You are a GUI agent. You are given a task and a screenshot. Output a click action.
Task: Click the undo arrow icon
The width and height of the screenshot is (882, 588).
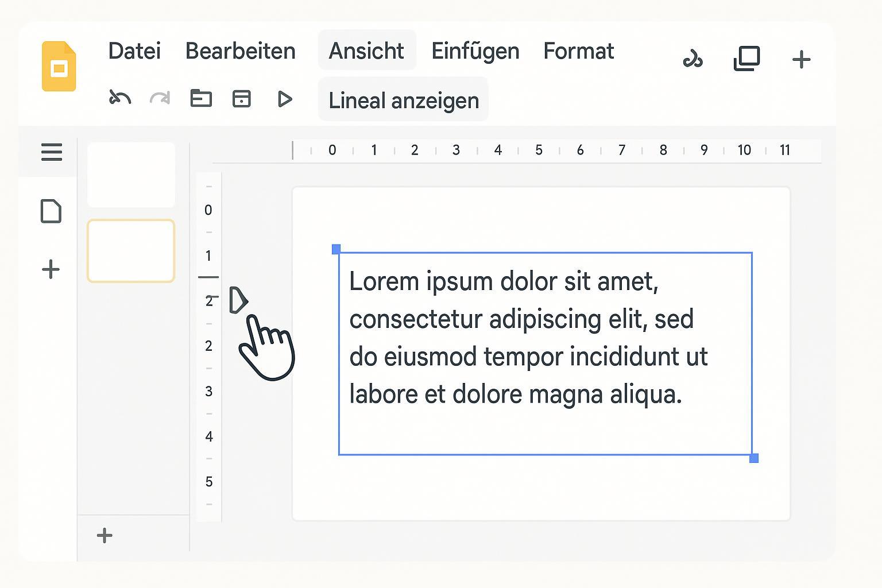[x=120, y=99]
